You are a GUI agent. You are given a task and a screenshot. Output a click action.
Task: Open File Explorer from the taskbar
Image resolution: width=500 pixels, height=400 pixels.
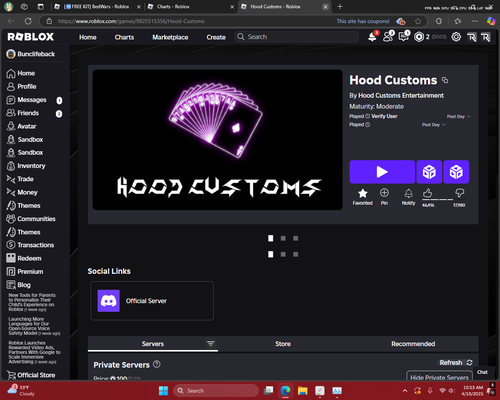click(302, 390)
